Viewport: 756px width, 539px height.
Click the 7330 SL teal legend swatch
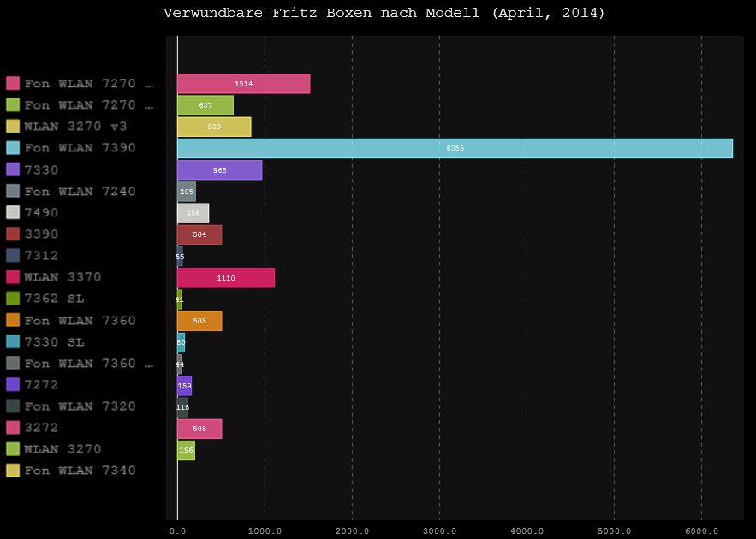(13, 341)
